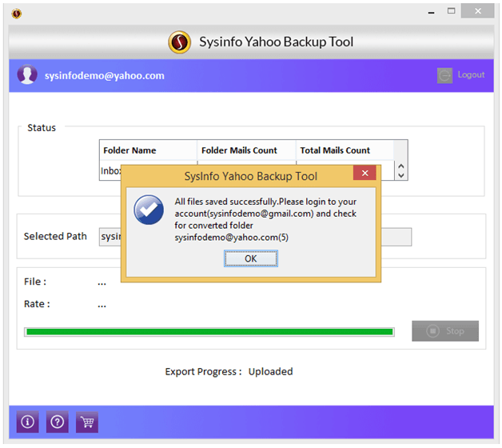The image size is (502, 448).
Task: Click the Total Mails Count column header
Action: click(345, 150)
